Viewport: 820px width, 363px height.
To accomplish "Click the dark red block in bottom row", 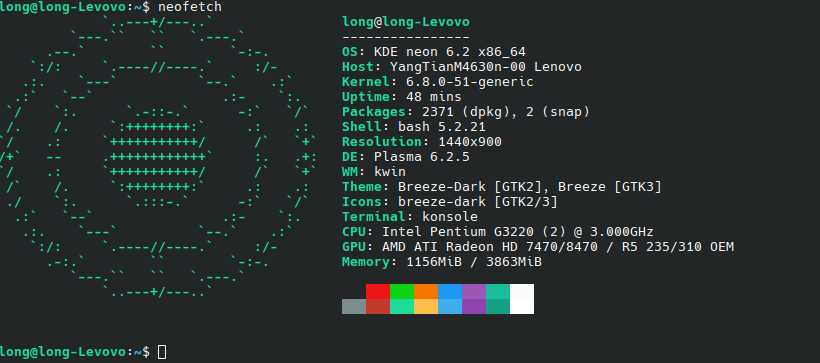I will pyautogui.click(x=378, y=307).
